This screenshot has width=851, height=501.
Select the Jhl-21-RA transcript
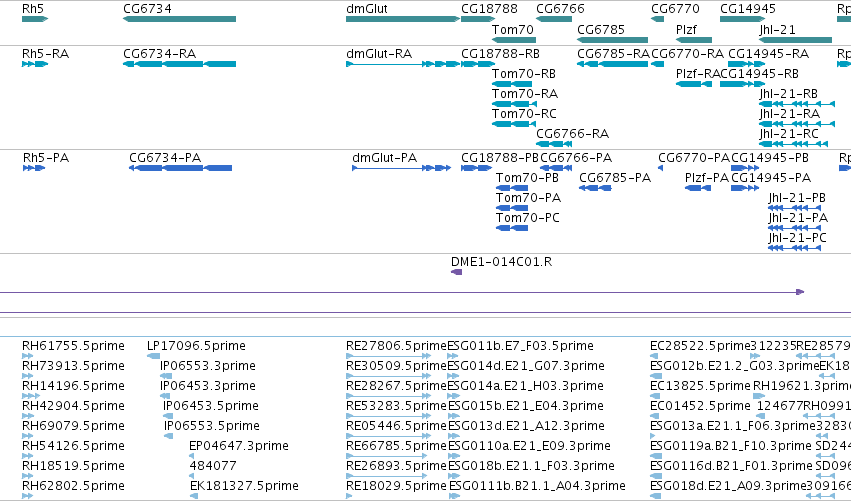click(x=797, y=124)
